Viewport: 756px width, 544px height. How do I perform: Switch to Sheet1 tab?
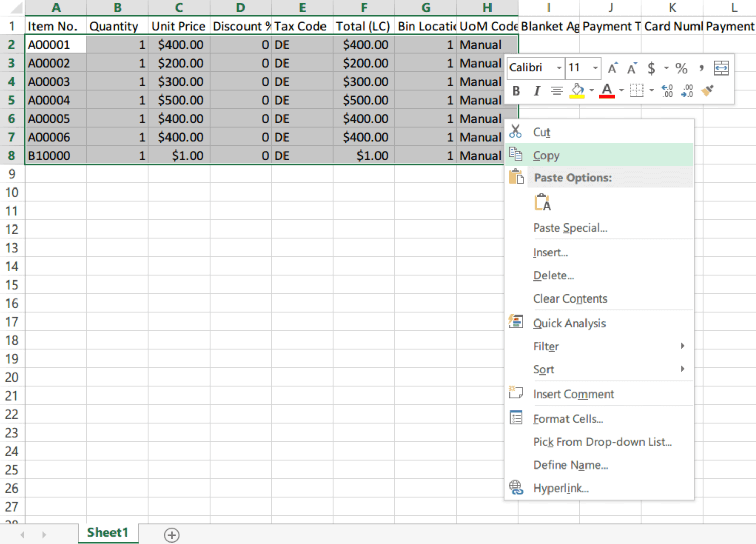click(x=108, y=533)
